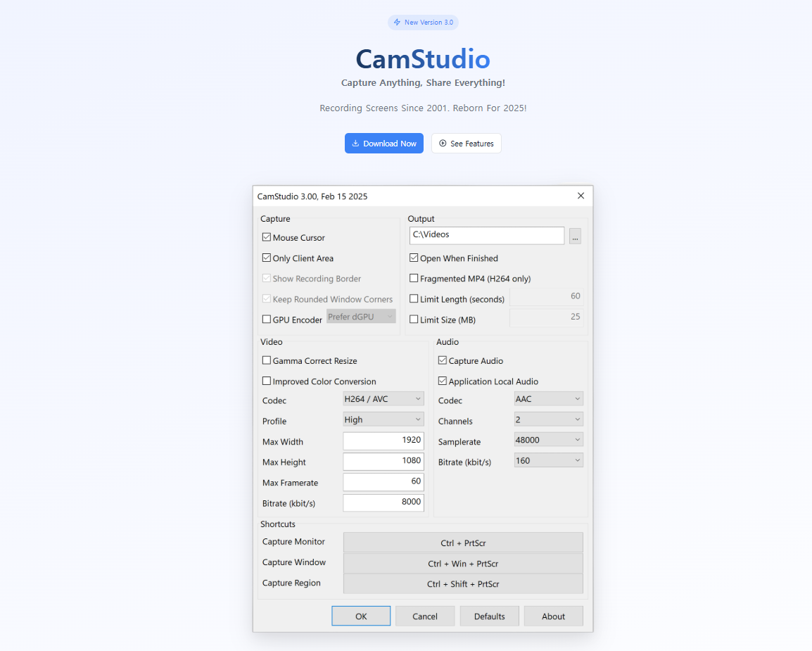
Task: Expand the Profile High dropdown
Action: point(383,419)
